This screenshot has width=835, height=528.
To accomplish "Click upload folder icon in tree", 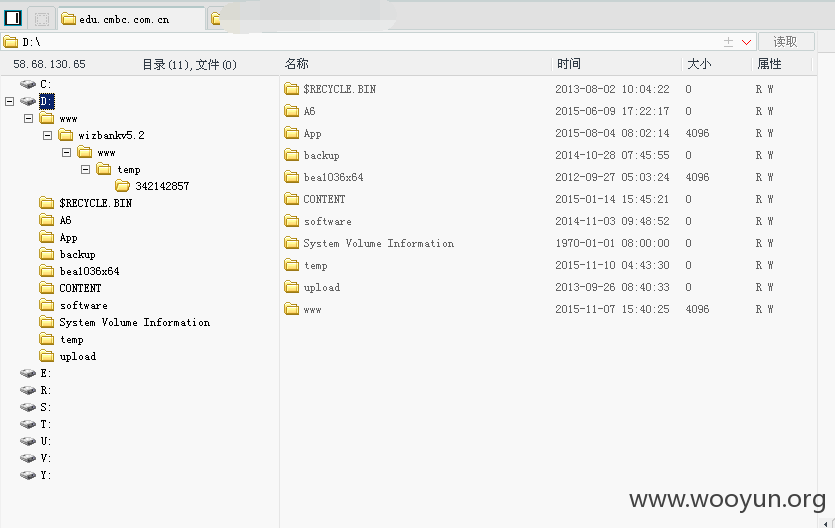I will 47,356.
